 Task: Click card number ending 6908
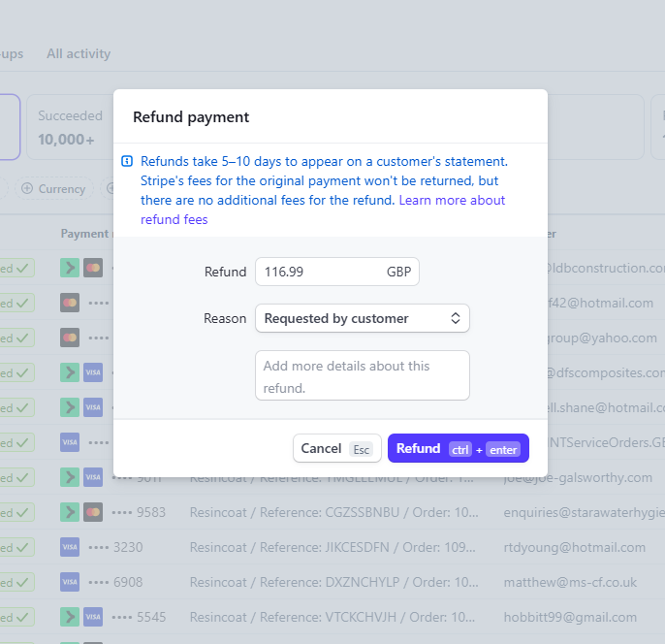point(115,583)
